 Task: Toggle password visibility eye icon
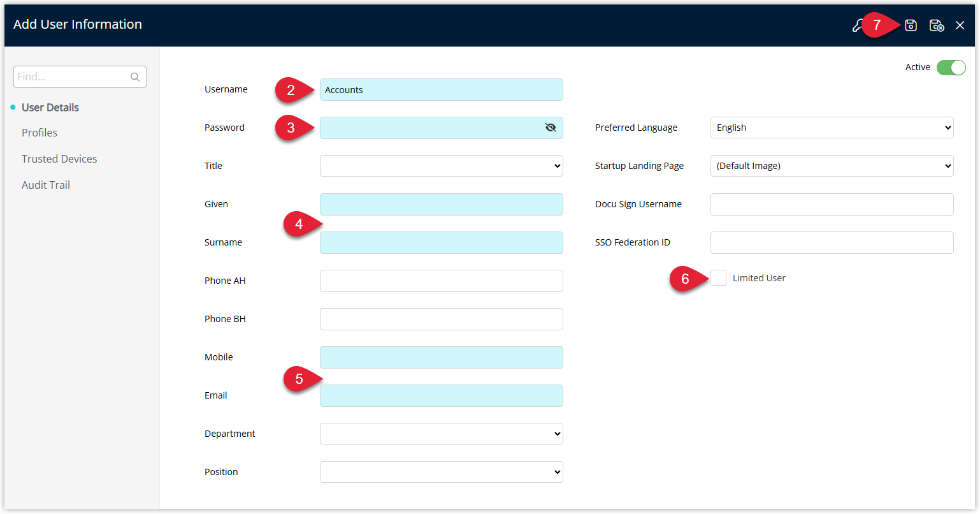[x=551, y=128]
